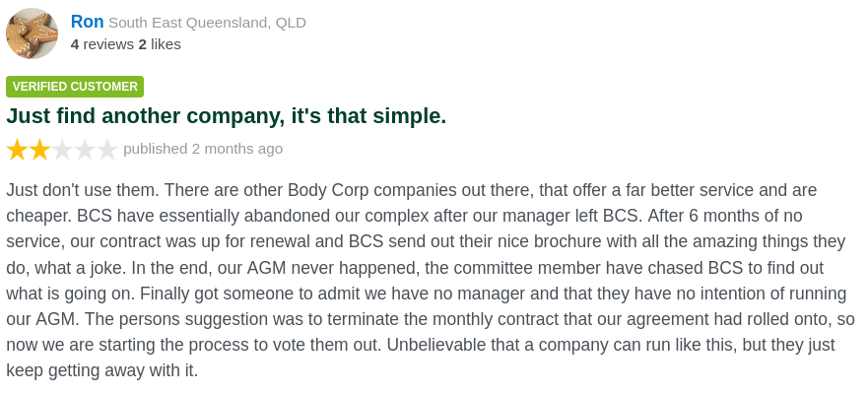Click 'keep getting away with it' closing line
The image size is (868, 393).
(101, 370)
